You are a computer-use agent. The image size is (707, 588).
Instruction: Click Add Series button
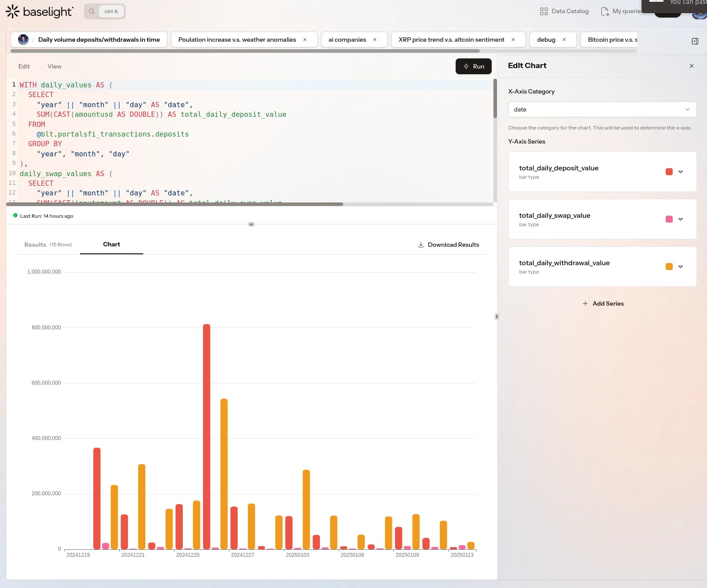click(x=602, y=303)
